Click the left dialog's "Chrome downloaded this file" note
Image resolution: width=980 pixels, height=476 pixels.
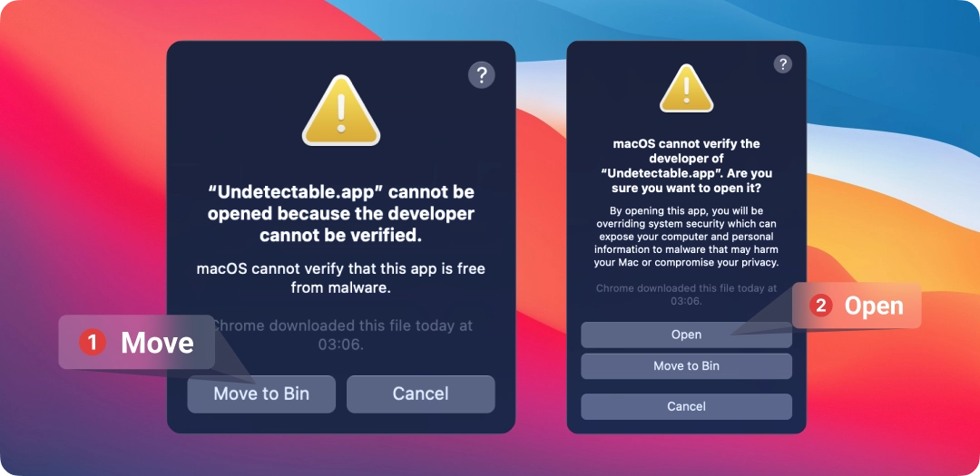pyautogui.click(x=342, y=335)
